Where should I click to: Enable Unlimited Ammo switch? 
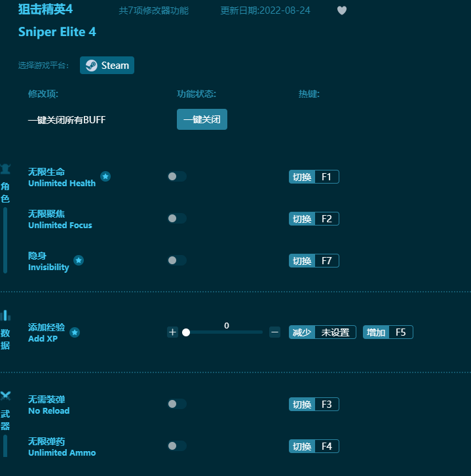[177, 446]
